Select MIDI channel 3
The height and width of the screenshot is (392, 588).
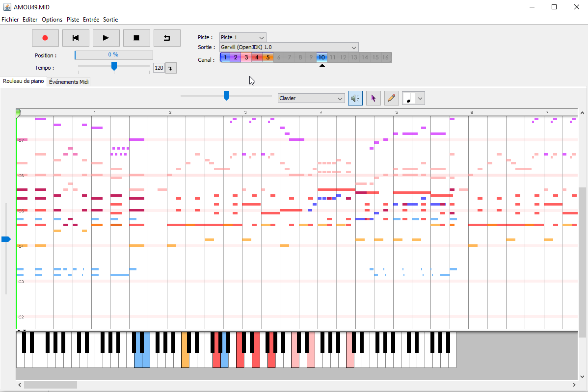[x=246, y=57]
